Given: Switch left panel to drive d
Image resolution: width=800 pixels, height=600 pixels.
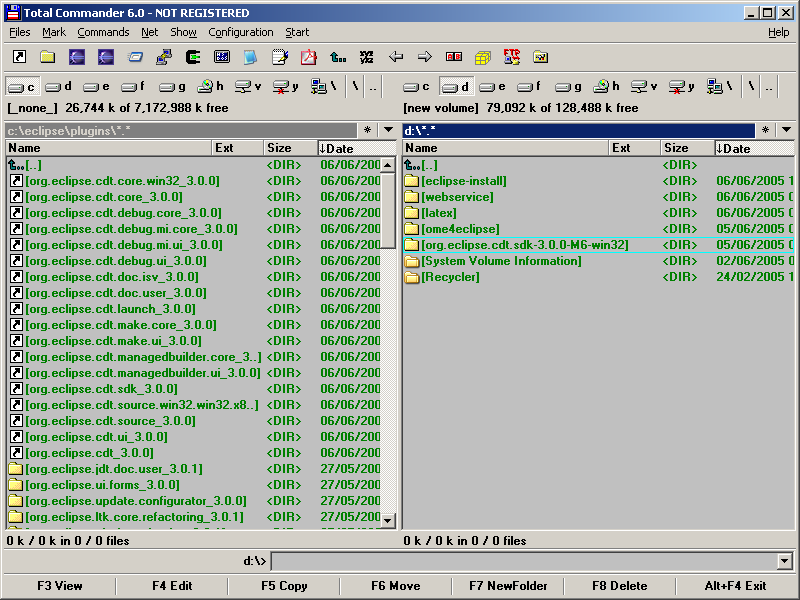Looking at the screenshot, I should pos(59,87).
